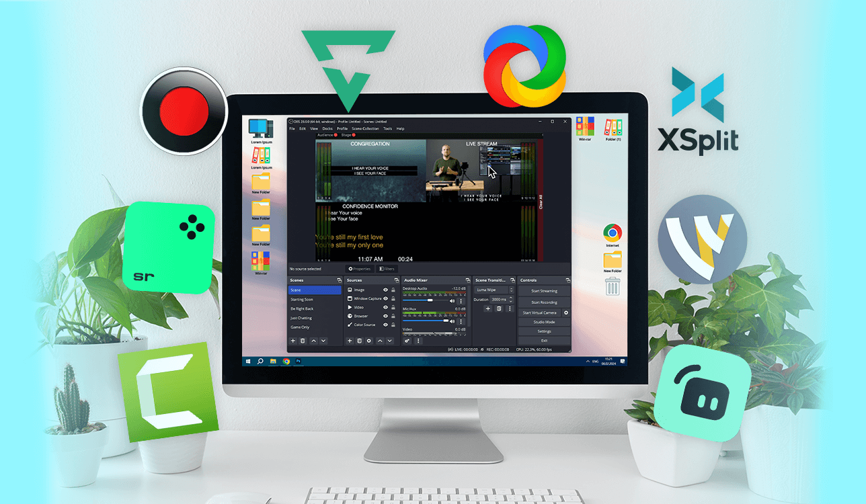Viewport: 866px width, 504px height.
Task: Open OBS Settings from Controls
Action: 544,331
